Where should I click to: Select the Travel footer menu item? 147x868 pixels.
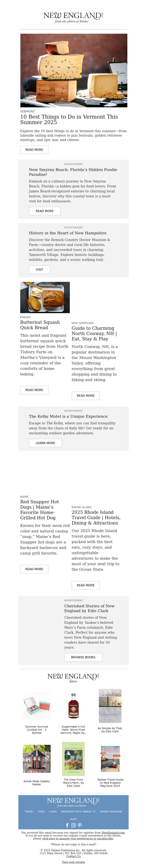tap(29, 811)
